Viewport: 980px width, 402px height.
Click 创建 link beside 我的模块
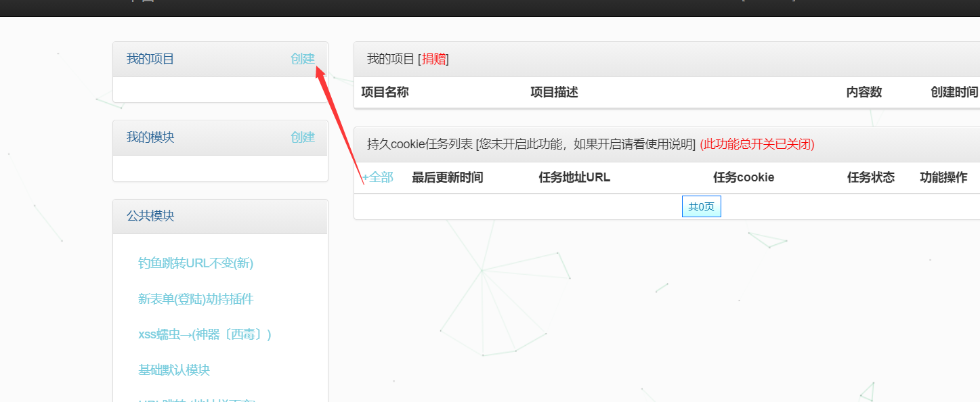pos(303,137)
